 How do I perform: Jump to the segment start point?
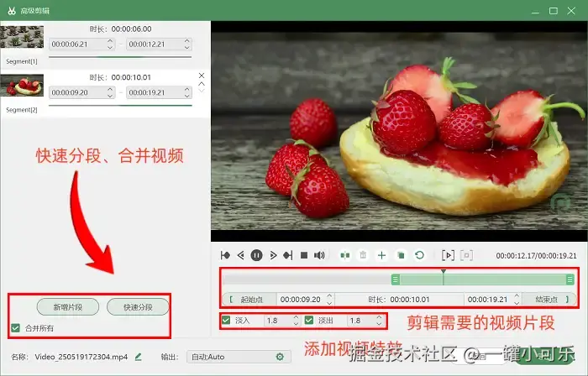click(x=225, y=255)
